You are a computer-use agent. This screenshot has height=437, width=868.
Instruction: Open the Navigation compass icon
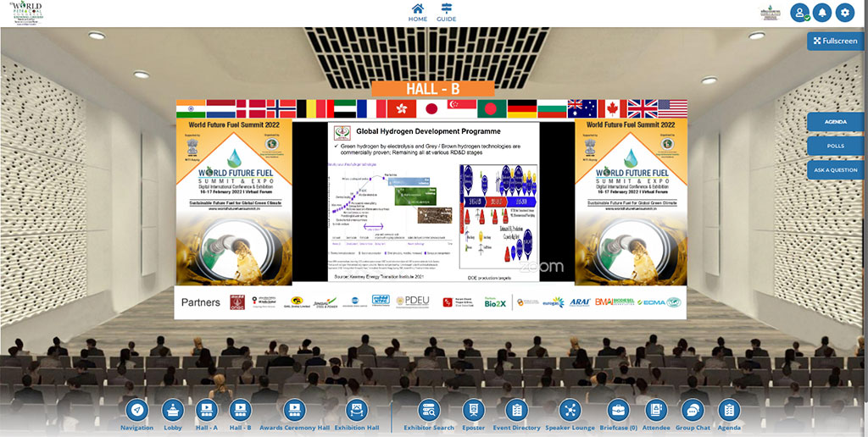coord(136,411)
